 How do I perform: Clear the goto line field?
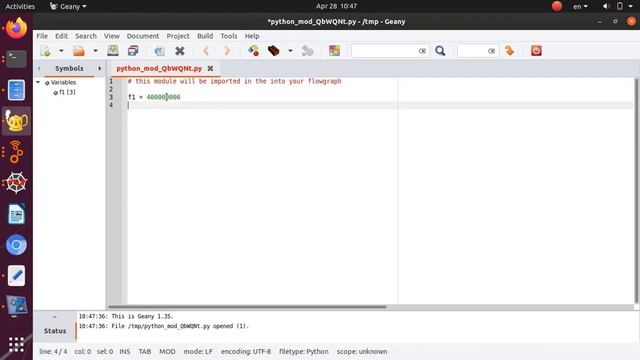coord(491,51)
